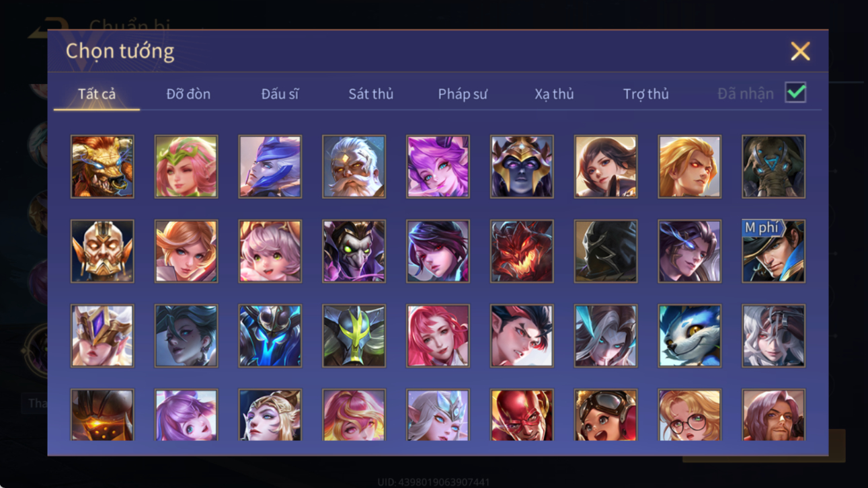Image resolution: width=868 pixels, height=488 pixels.
Task: Filter by the 'Sát thủ' tab
Action: (x=371, y=94)
